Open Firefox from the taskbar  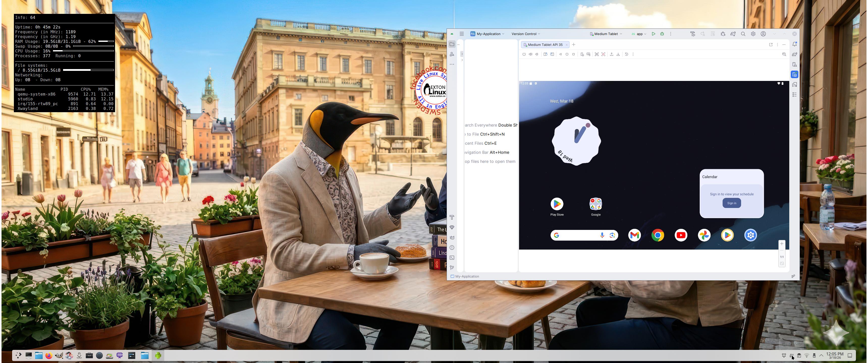tap(49, 355)
